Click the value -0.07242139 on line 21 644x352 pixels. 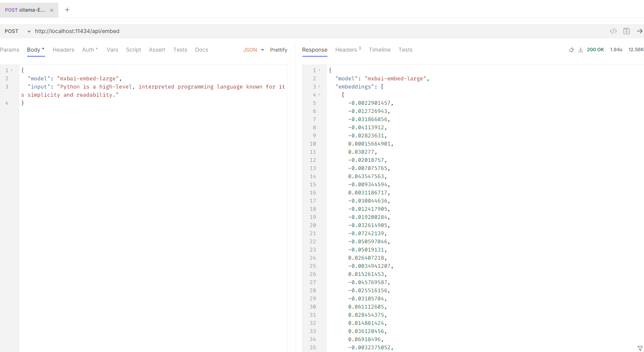click(x=366, y=233)
